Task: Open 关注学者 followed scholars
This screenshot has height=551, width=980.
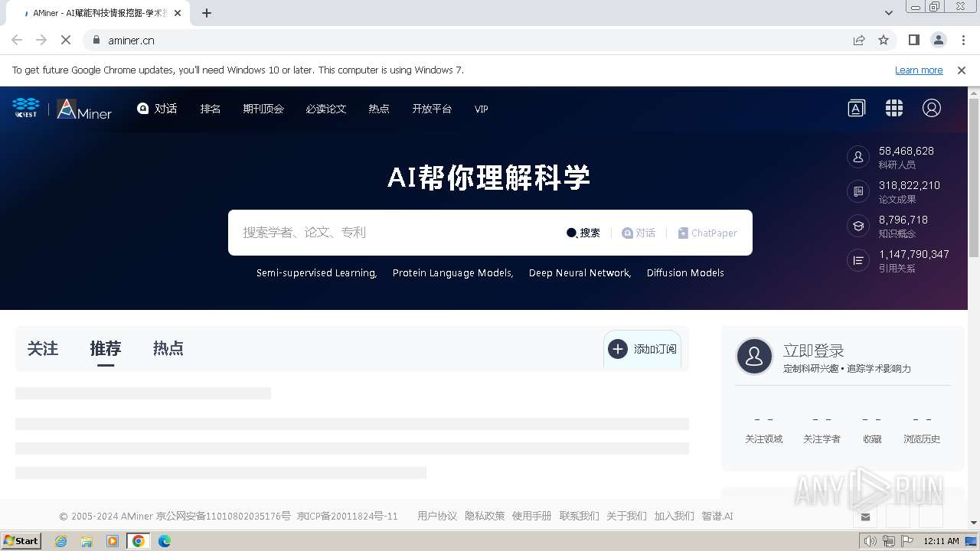Action: tap(822, 429)
